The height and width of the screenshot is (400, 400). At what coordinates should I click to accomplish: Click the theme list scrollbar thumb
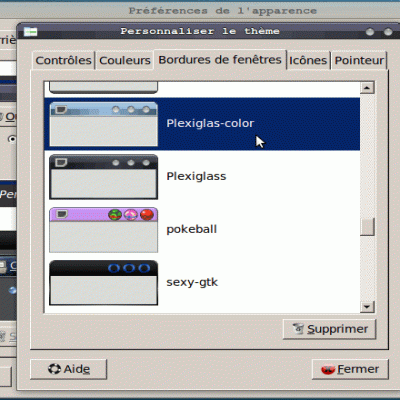pos(367,227)
